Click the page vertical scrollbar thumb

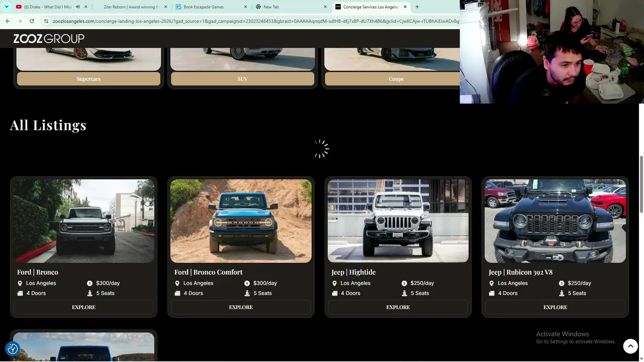[x=641, y=184]
